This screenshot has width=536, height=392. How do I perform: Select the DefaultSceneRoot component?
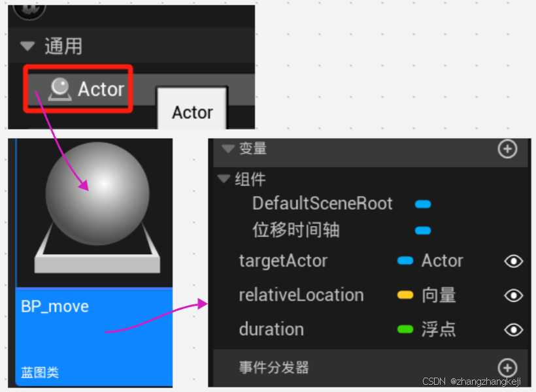click(322, 204)
